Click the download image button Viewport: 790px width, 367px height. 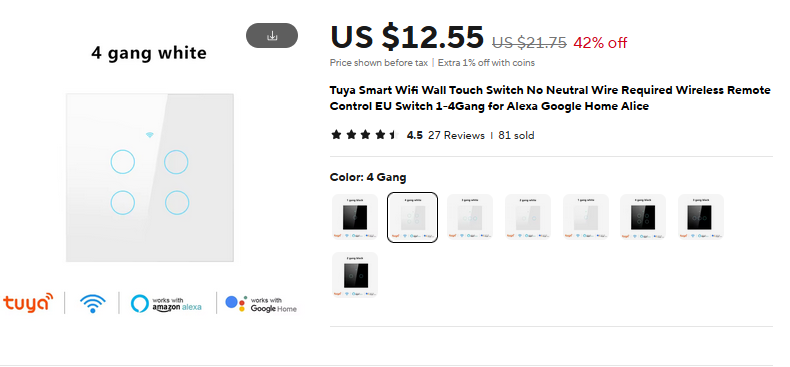tap(272, 36)
